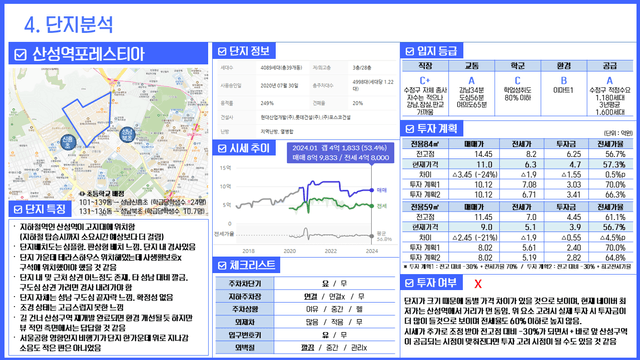The height and width of the screenshot is (360, 640).
Task: Click the 전세 legend label on the chart
Action: pos(381,206)
